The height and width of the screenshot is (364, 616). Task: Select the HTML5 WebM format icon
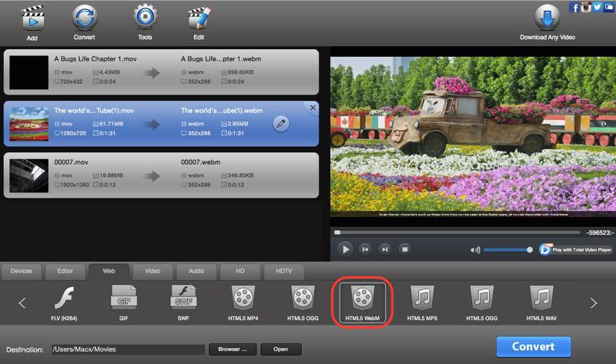tap(362, 298)
